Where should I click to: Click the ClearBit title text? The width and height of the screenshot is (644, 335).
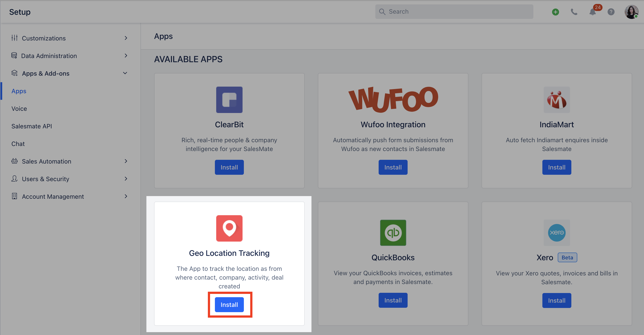pyautogui.click(x=229, y=124)
